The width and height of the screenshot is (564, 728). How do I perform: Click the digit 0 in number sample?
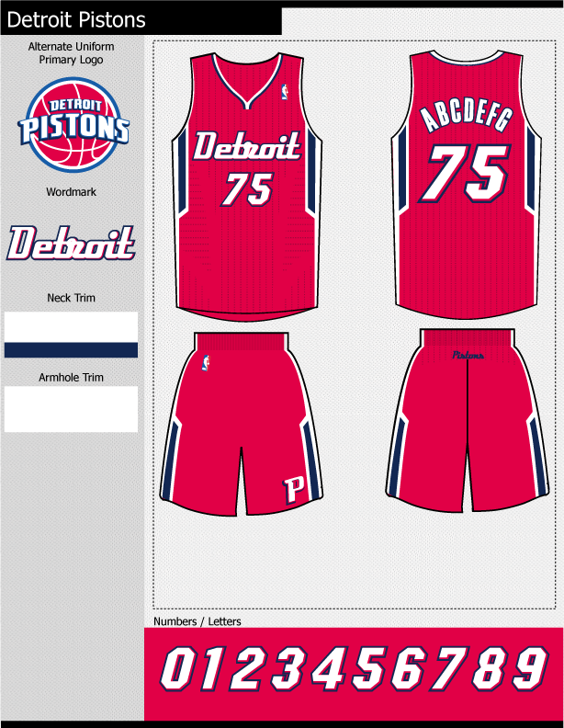pos(178,668)
